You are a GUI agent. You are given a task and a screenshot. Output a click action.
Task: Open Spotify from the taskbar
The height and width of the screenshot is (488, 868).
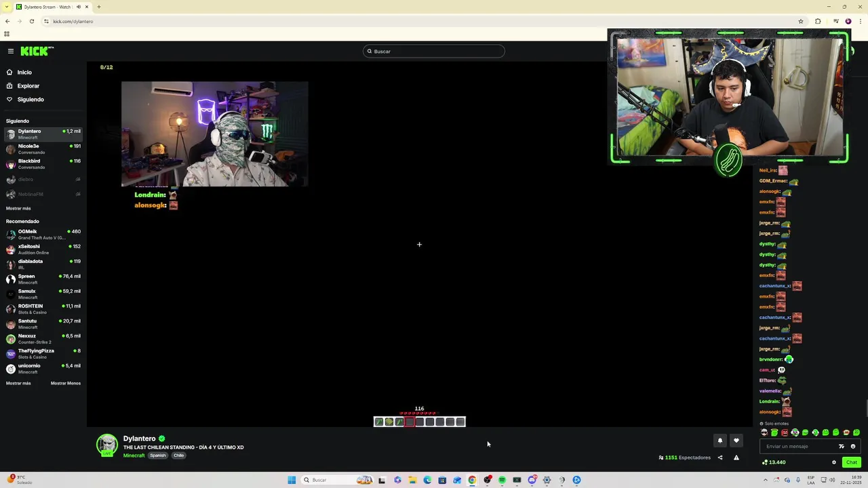coord(502,480)
